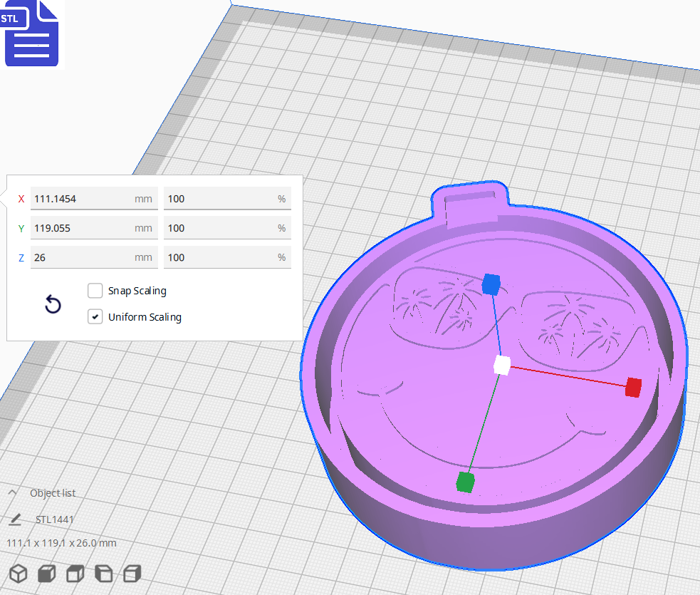Switch to the front view icon
Screen dimensions: 700x595
[x=46, y=574]
